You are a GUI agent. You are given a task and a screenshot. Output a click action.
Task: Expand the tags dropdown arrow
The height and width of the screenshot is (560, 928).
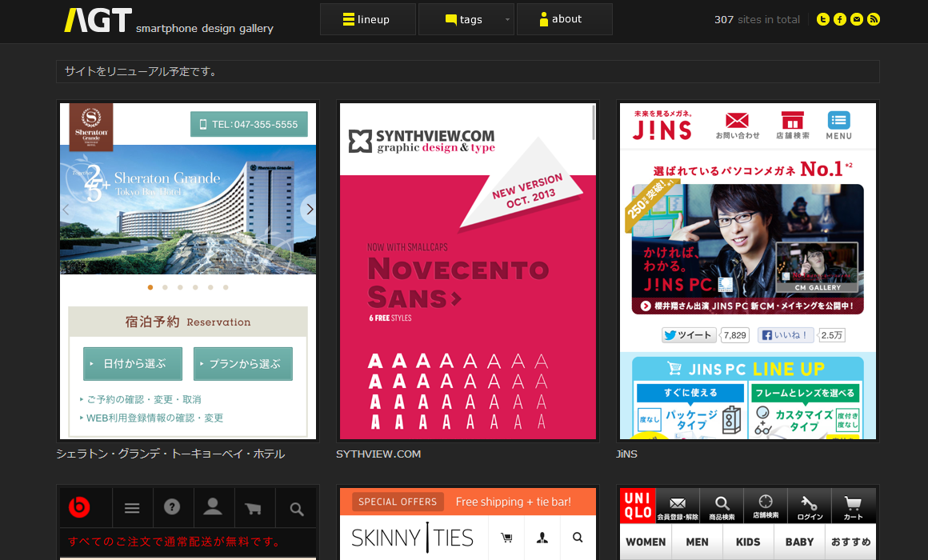point(507,19)
